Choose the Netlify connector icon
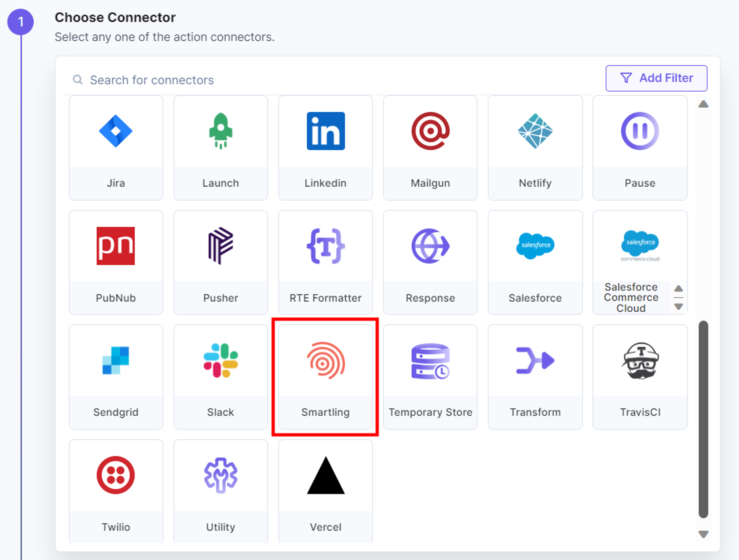 click(535, 131)
